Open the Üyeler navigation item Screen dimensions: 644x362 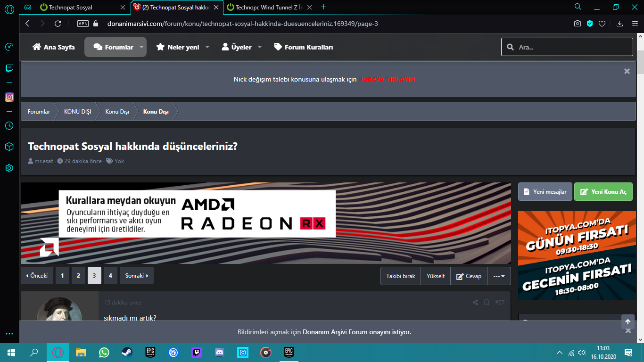pos(237,47)
